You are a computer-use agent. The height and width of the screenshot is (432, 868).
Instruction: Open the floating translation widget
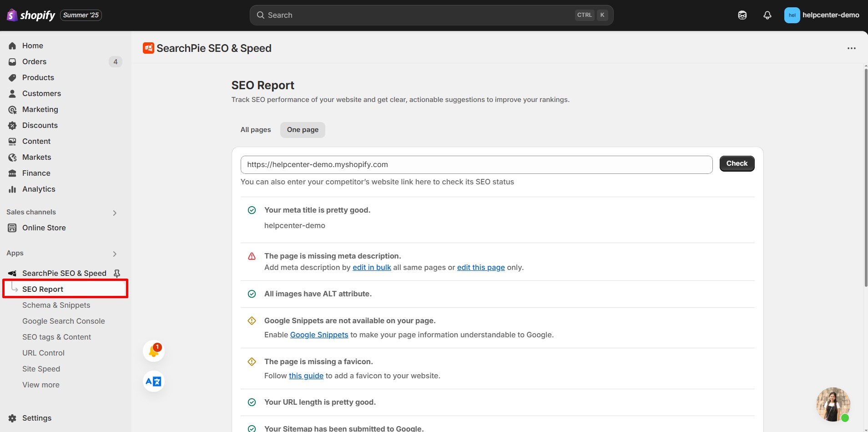pos(153,381)
